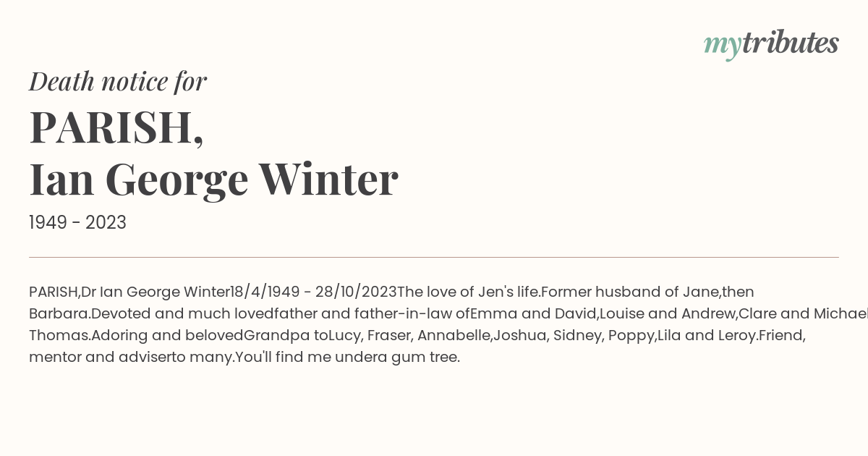Click the word 'Barbara' in the notice
This screenshot has width=868, height=456.
pyautogui.click(x=58, y=314)
